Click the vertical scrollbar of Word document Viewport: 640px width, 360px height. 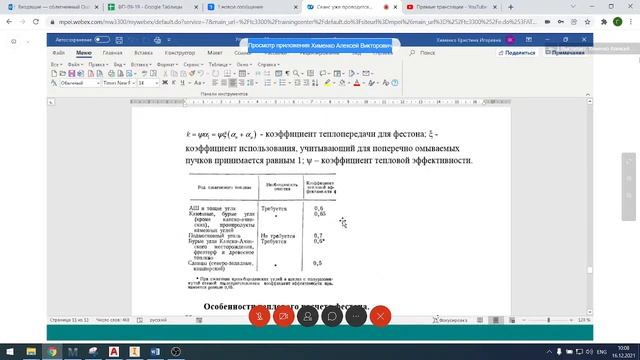[x=589, y=207]
